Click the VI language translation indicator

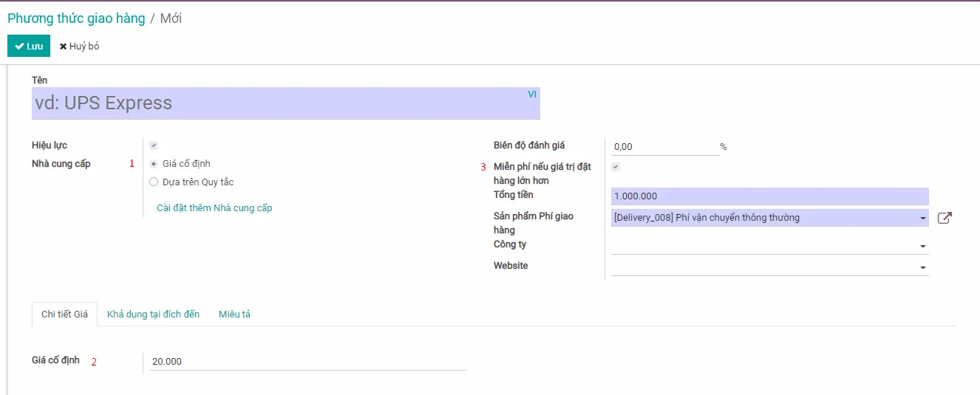tap(532, 95)
